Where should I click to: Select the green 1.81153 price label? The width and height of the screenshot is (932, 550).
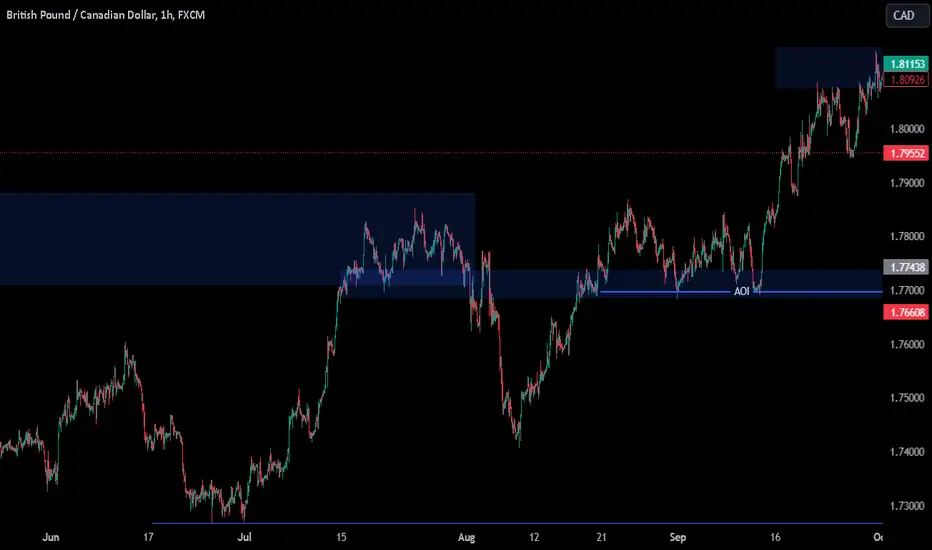pyautogui.click(x=906, y=64)
